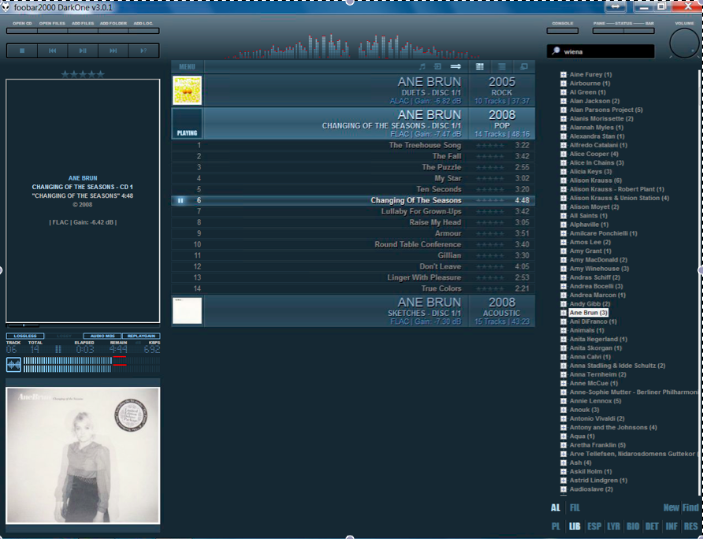The image size is (703, 539).
Task: Switch to the LYR panel tab
Action: [x=613, y=526]
